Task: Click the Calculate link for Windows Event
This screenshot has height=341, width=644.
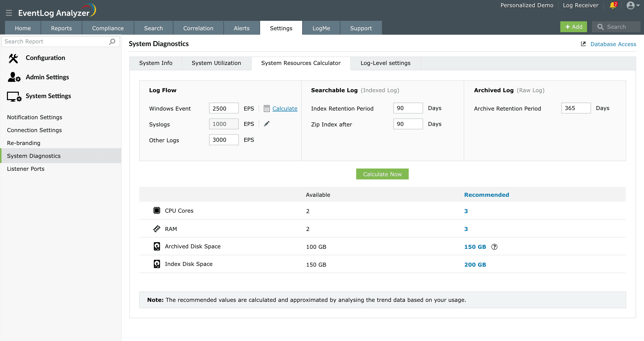Action: click(285, 109)
